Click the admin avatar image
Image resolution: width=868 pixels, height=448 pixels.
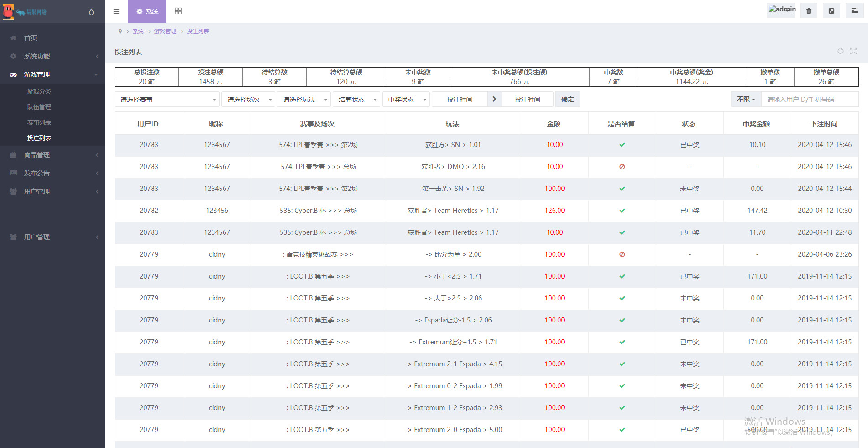click(x=781, y=10)
